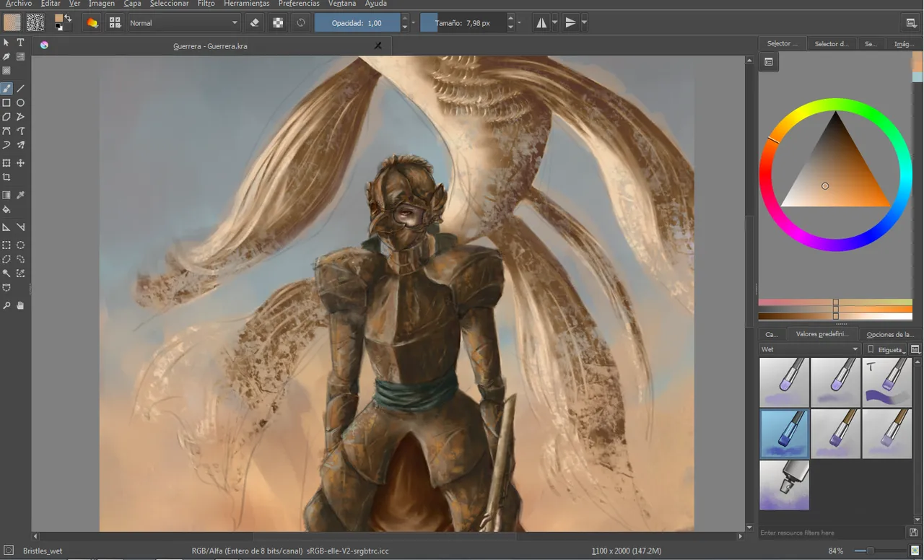Viewport: 924px width, 560px height.
Task: Select the Dynamic Brush tool
Action: pyautogui.click(x=6, y=145)
